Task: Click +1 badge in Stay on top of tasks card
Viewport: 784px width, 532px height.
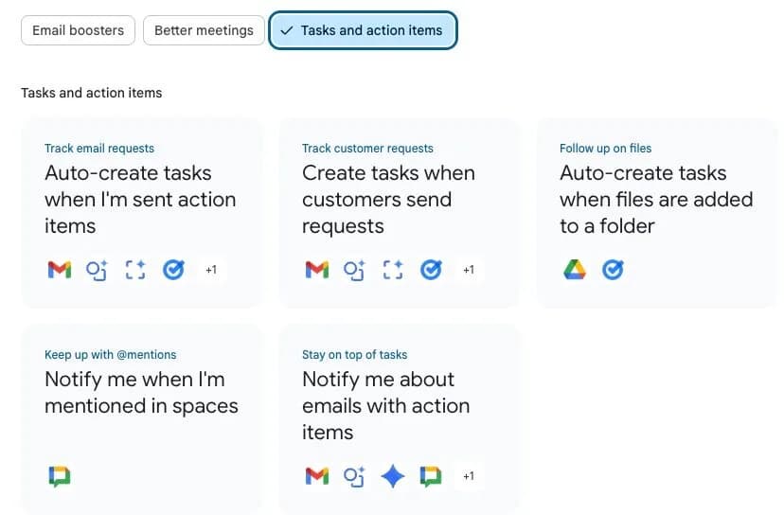Action: point(469,476)
